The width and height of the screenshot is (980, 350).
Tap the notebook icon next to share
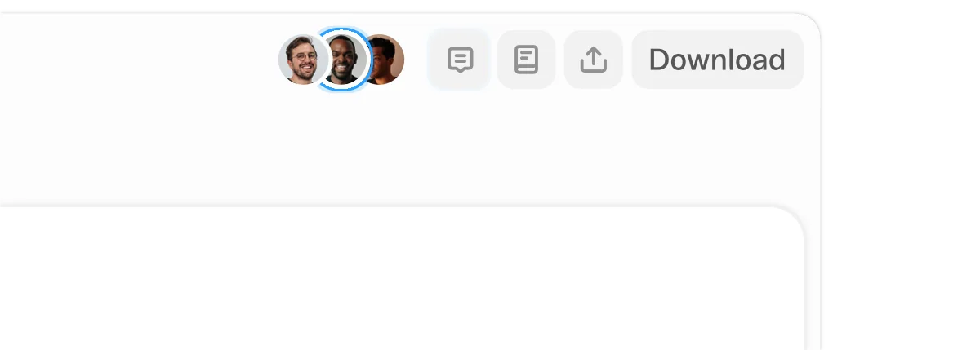click(x=527, y=60)
